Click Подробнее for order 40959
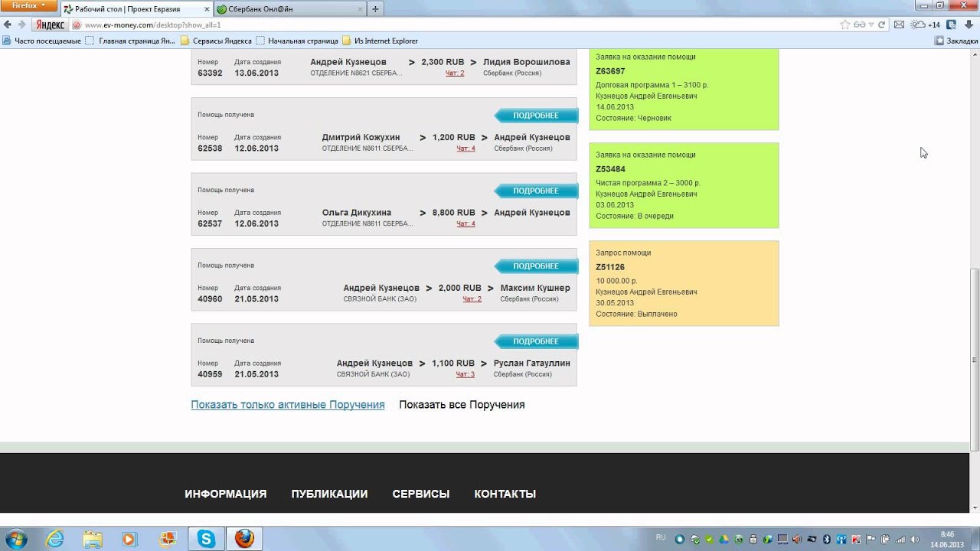 (536, 341)
